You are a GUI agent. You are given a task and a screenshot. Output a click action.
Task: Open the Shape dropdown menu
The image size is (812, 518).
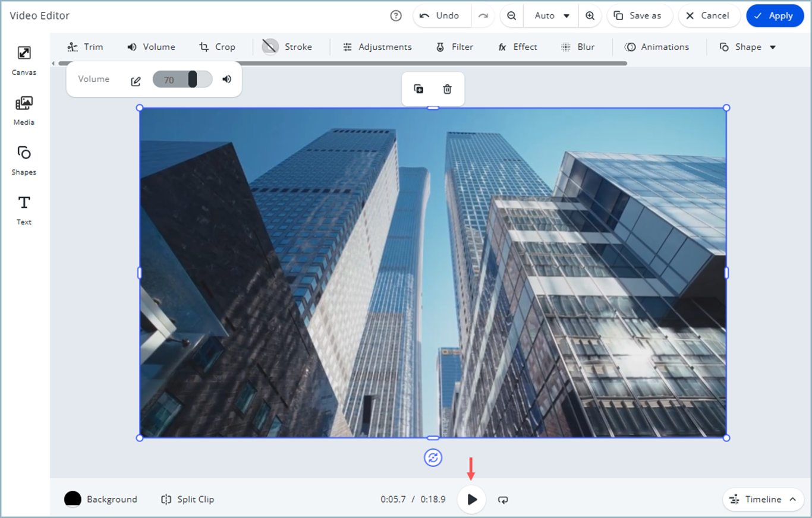748,46
